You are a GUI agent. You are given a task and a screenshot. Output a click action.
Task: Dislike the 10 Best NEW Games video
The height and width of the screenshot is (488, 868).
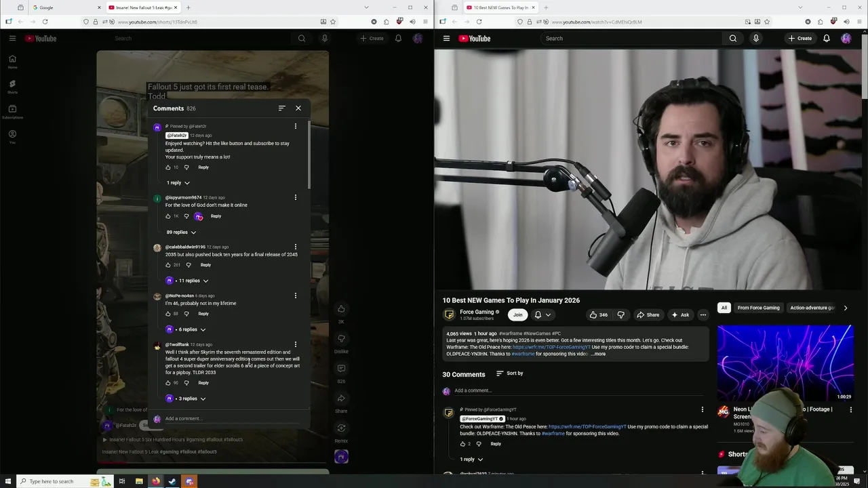(x=620, y=314)
